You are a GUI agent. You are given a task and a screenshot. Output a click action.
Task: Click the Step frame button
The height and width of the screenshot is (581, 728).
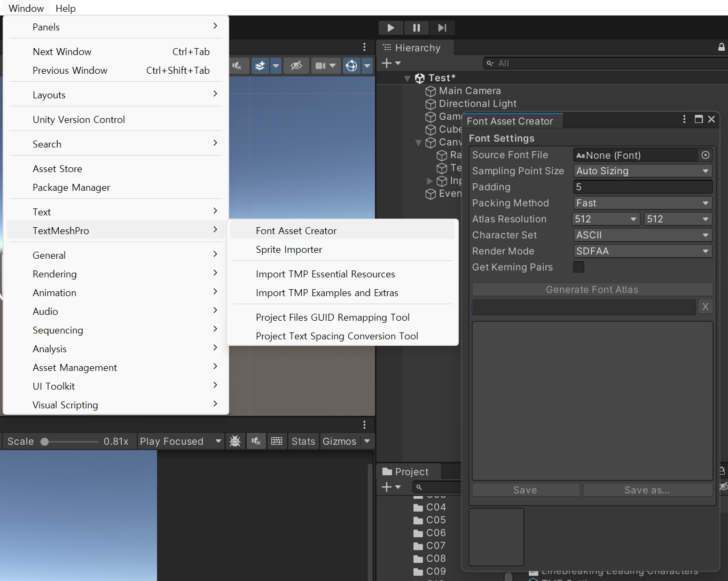coord(442,28)
